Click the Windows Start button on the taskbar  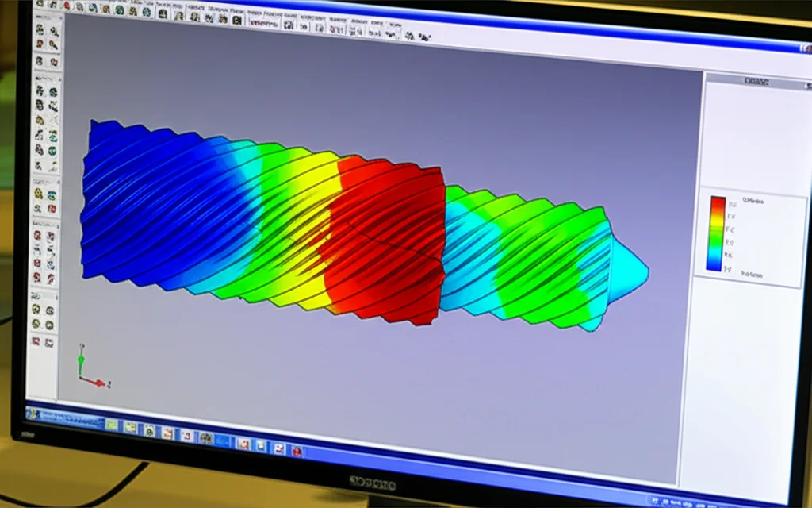[x=35, y=416]
